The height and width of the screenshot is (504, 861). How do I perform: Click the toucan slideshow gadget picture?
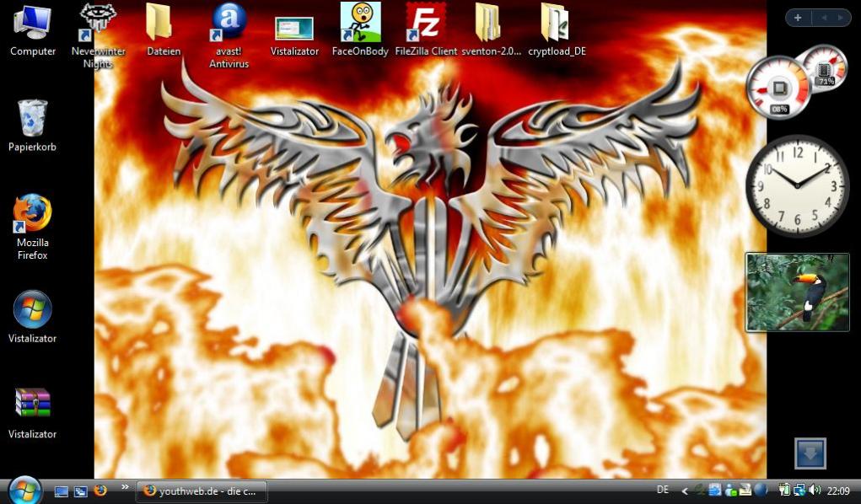[797, 292]
